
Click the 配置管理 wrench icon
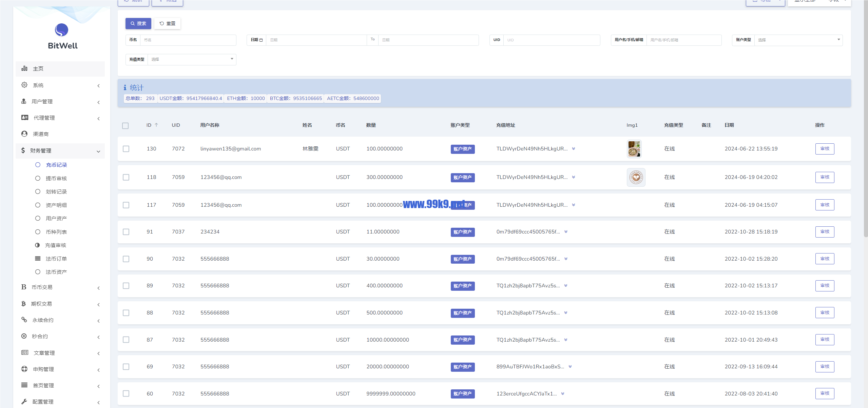(x=24, y=402)
